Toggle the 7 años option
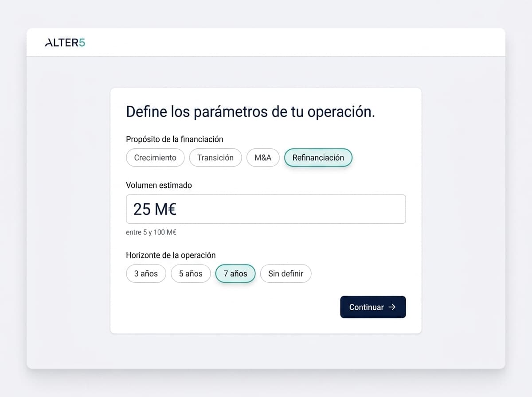 coord(235,273)
